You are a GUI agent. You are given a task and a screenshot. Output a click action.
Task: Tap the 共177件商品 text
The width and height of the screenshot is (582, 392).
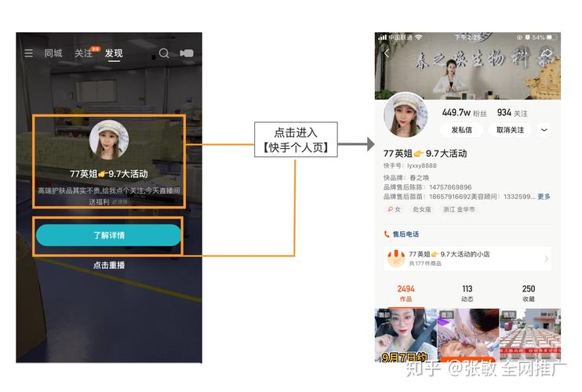click(425, 263)
